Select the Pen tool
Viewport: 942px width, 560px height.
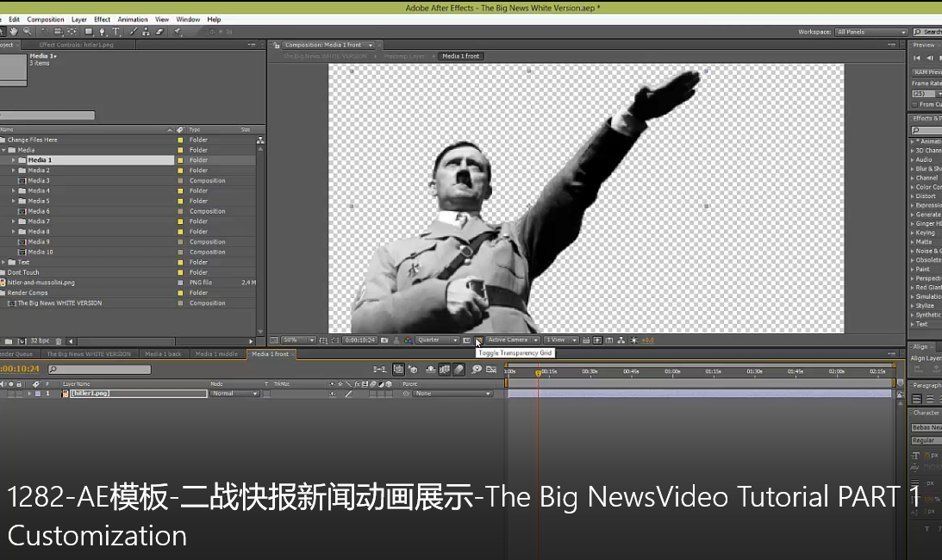click(103, 31)
